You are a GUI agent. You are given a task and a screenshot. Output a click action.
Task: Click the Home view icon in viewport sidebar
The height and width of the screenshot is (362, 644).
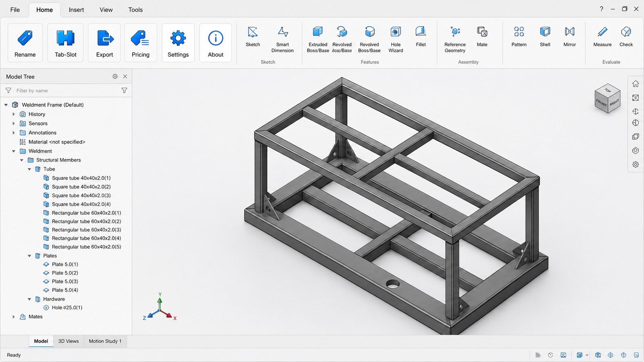(636, 84)
